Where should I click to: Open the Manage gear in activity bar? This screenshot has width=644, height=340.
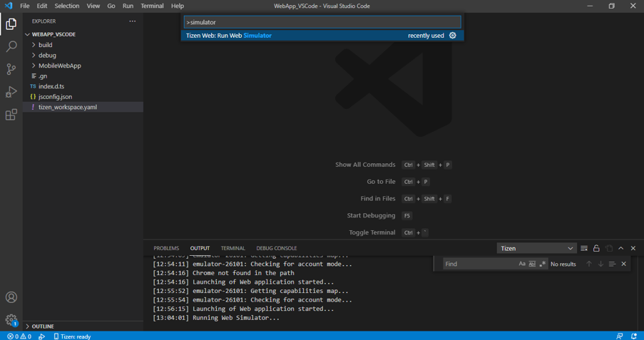[11, 320]
